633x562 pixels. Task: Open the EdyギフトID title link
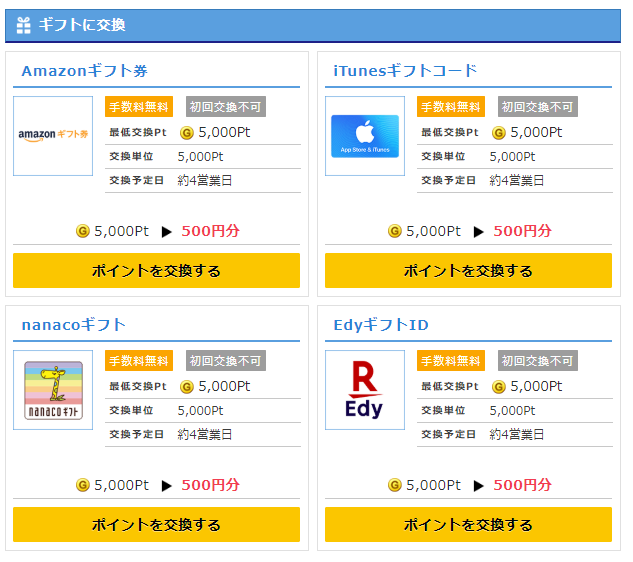(x=381, y=325)
